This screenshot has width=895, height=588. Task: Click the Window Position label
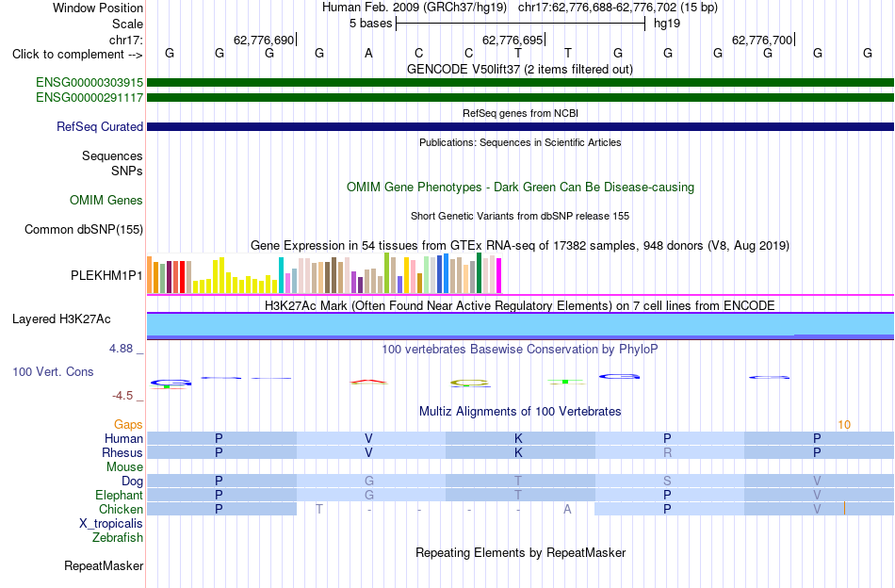(98, 8)
